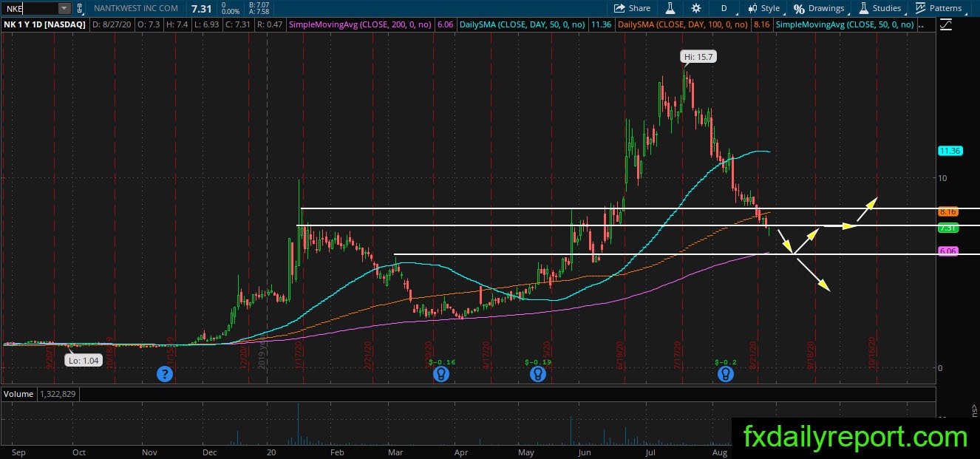Click the D: 8/27/20 date field
This screenshot has width=980, height=459.
point(112,24)
